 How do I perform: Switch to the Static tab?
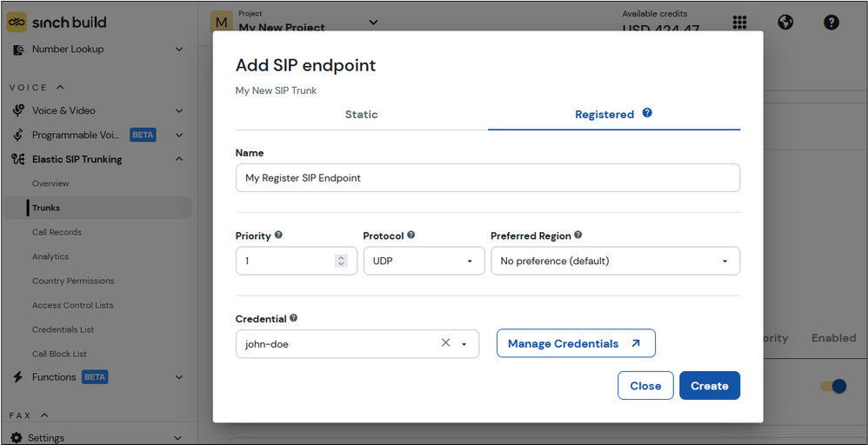(x=362, y=115)
